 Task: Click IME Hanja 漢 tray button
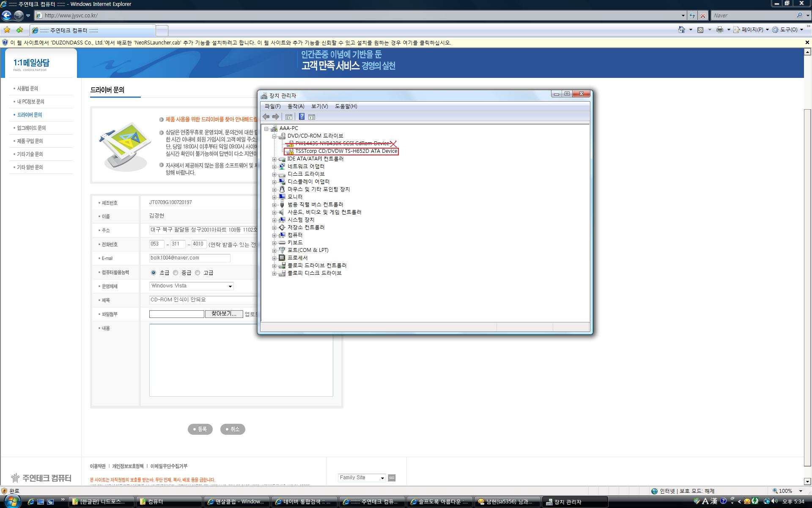click(x=714, y=501)
